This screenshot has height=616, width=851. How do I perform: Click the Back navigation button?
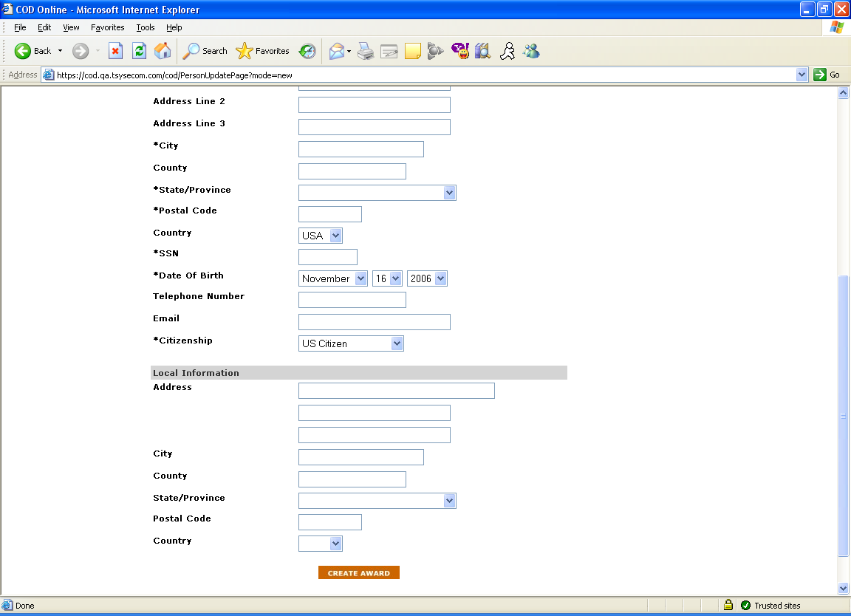(x=33, y=51)
